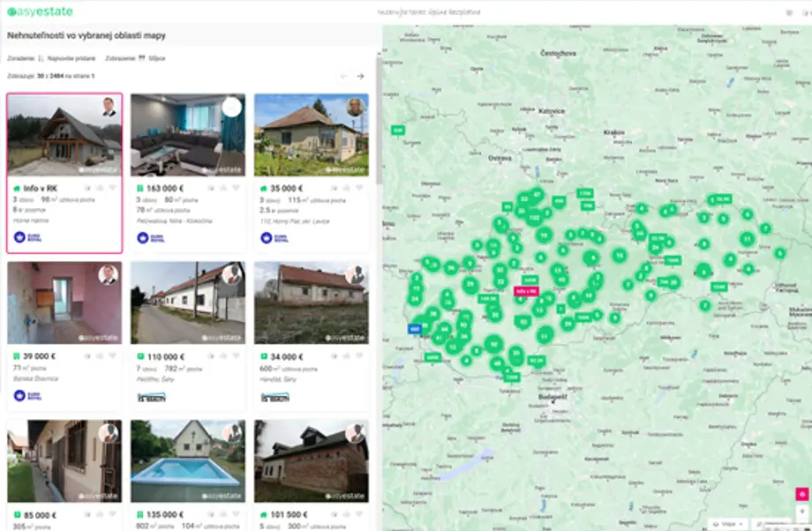
Task: Select the pink Info v RK map marker
Action: [x=526, y=291]
